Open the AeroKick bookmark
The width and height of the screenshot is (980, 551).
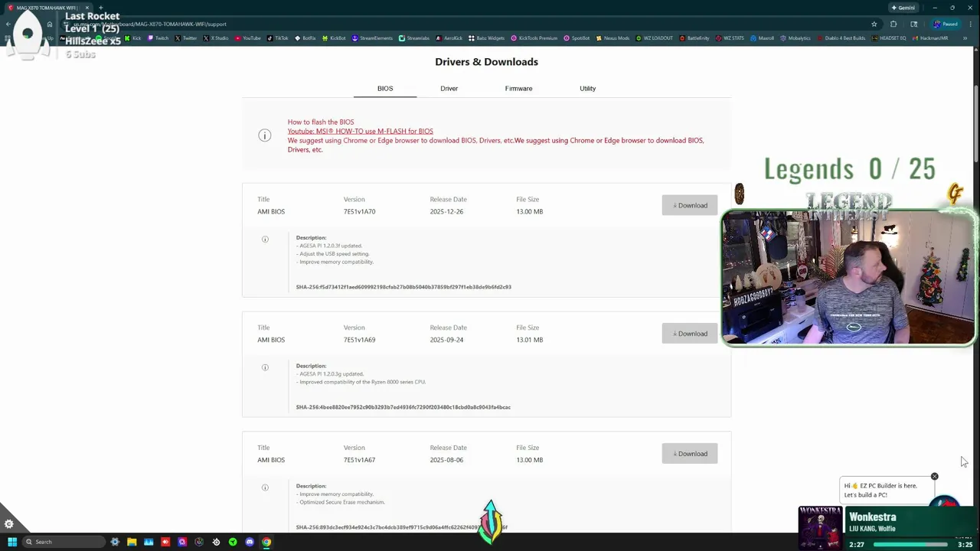pyautogui.click(x=449, y=38)
